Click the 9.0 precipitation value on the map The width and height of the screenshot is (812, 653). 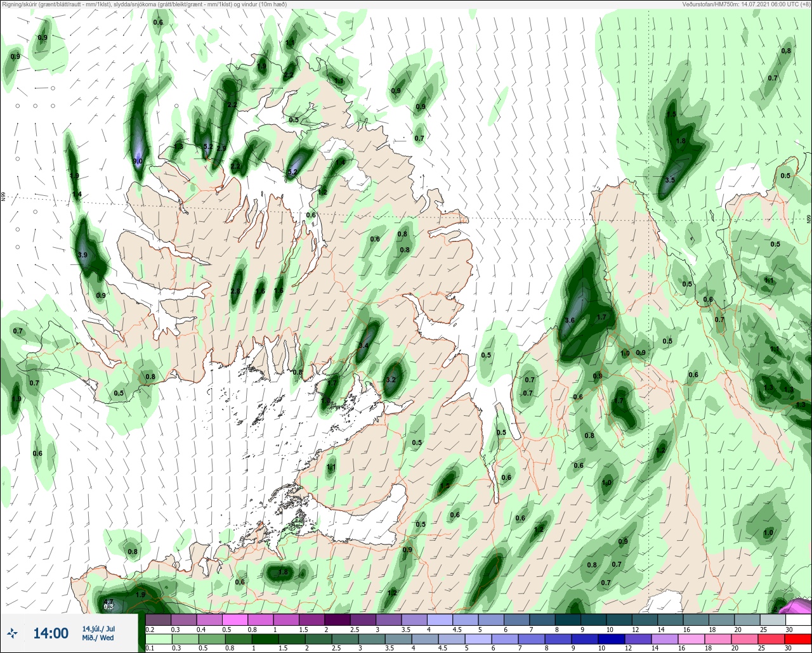coord(138,162)
